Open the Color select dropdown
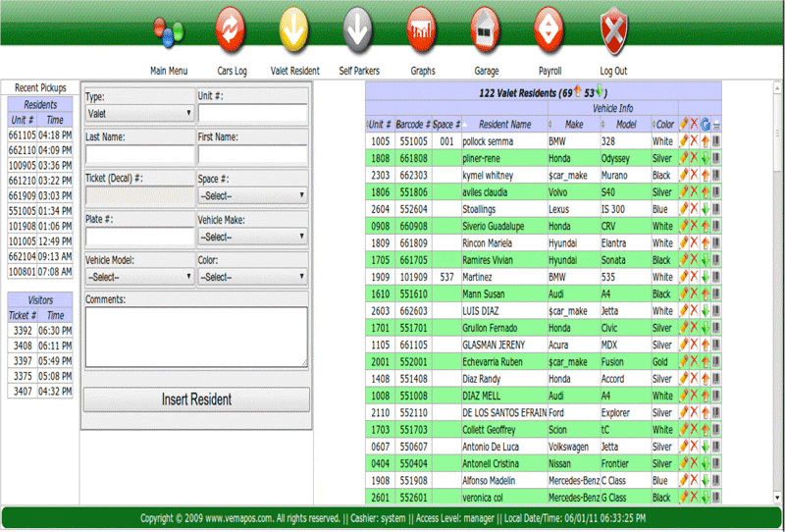 pyautogui.click(x=252, y=278)
